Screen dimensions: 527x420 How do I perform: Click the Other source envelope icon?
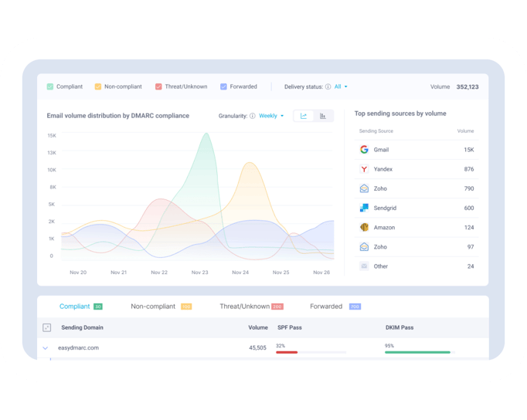coord(364,266)
